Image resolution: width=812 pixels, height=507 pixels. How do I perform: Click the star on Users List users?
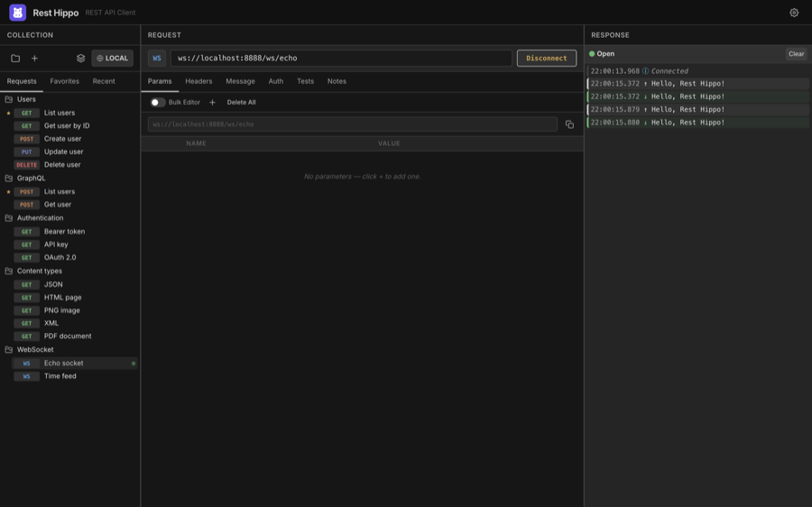(x=8, y=113)
